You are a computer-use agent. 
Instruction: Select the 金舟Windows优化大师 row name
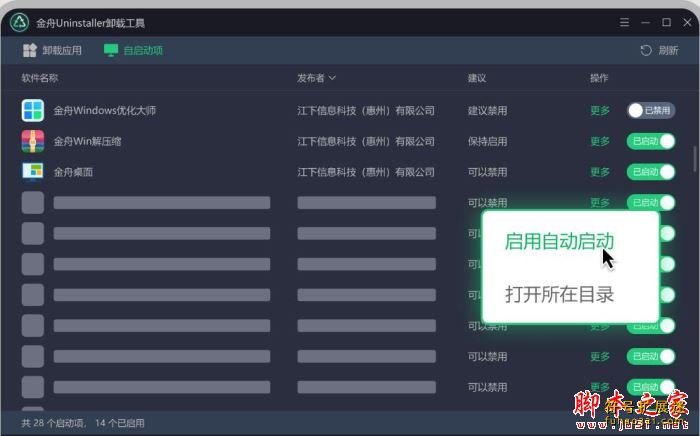tap(104, 111)
